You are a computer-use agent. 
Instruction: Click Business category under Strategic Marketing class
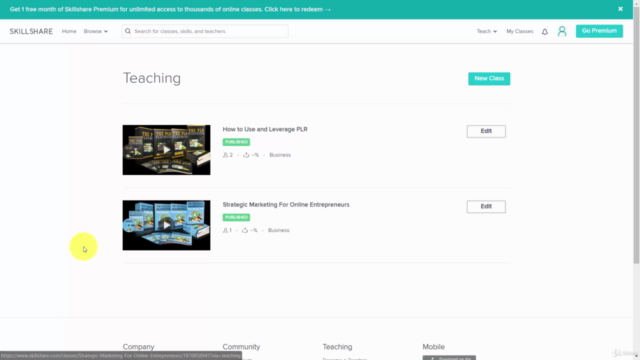click(x=278, y=230)
